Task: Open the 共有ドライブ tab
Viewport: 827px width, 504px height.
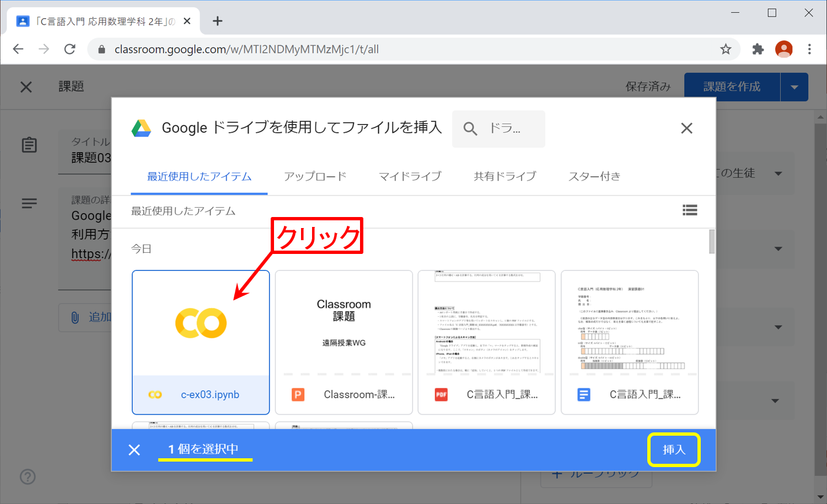Action: (504, 176)
